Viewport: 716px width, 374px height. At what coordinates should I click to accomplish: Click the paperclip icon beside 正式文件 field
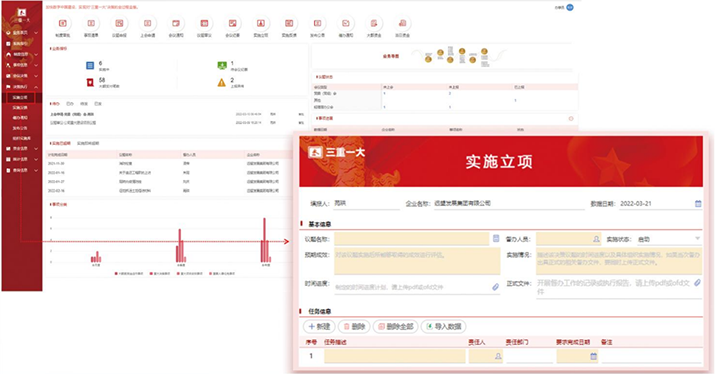pyautogui.click(x=697, y=283)
